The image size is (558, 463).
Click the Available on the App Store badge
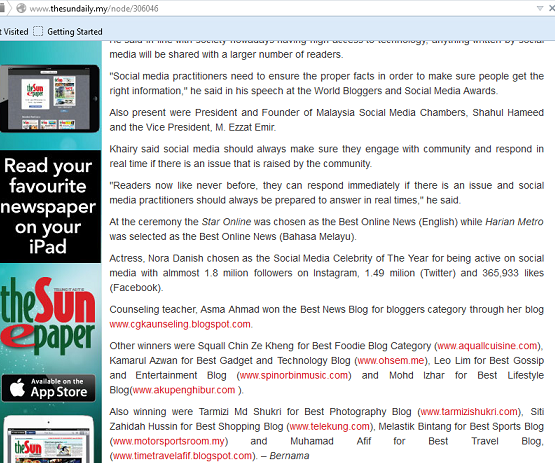(49, 388)
